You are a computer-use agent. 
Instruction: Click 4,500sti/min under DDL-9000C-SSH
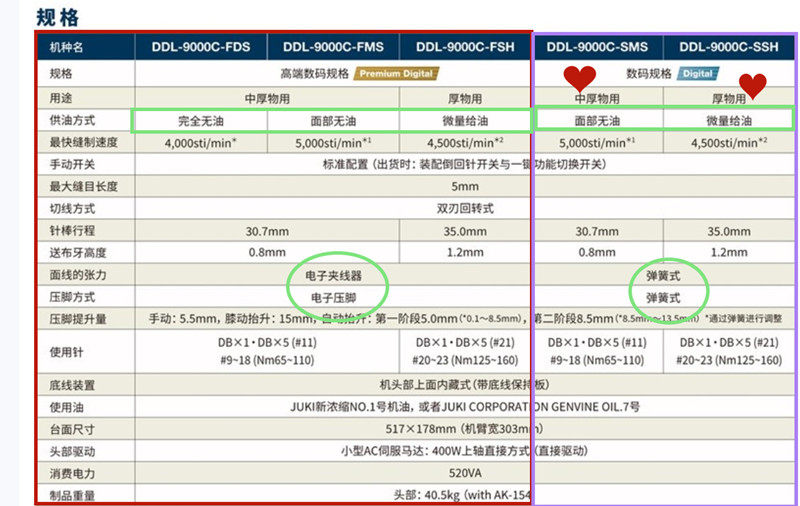pos(729,143)
